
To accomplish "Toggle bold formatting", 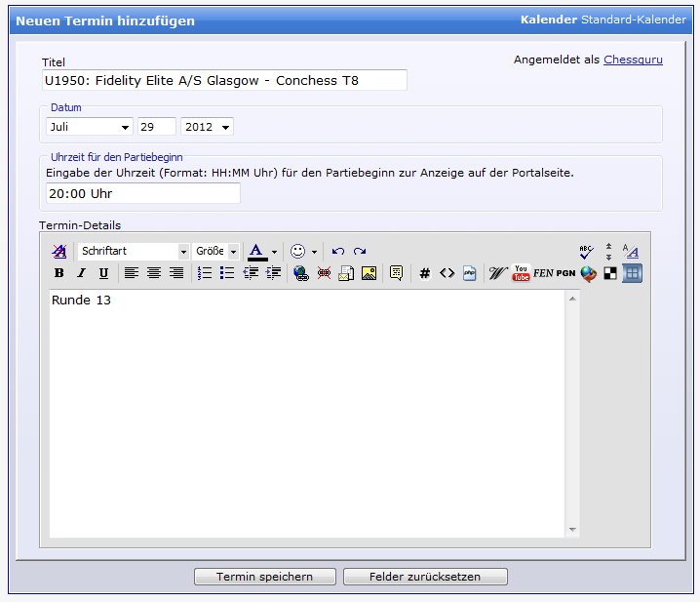I will (58, 273).
